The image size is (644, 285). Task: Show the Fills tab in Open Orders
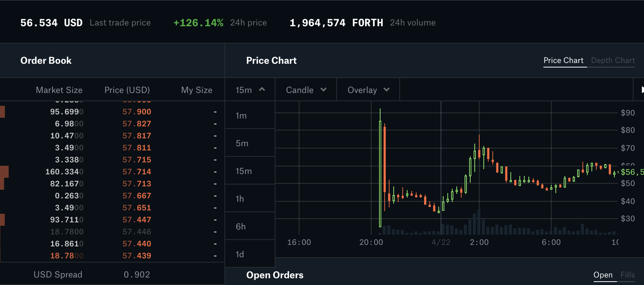coord(627,275)
